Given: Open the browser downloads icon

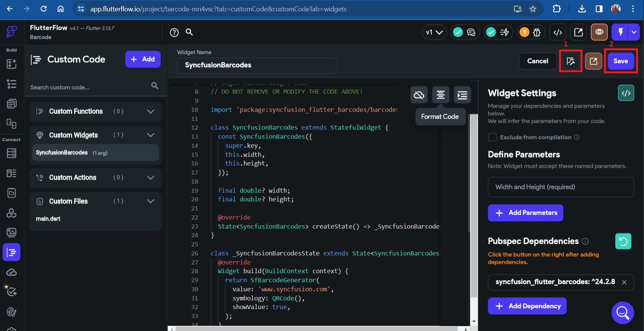Looking at the screenshot, I should pos(582,9).
